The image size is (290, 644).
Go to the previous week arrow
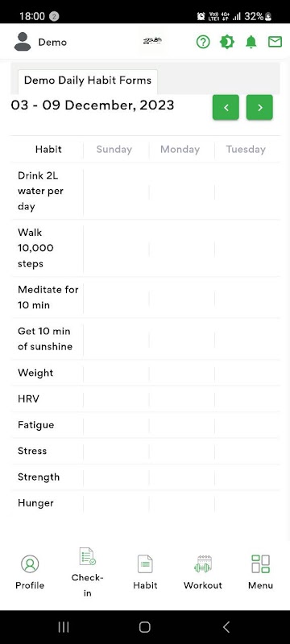point(226,107)
